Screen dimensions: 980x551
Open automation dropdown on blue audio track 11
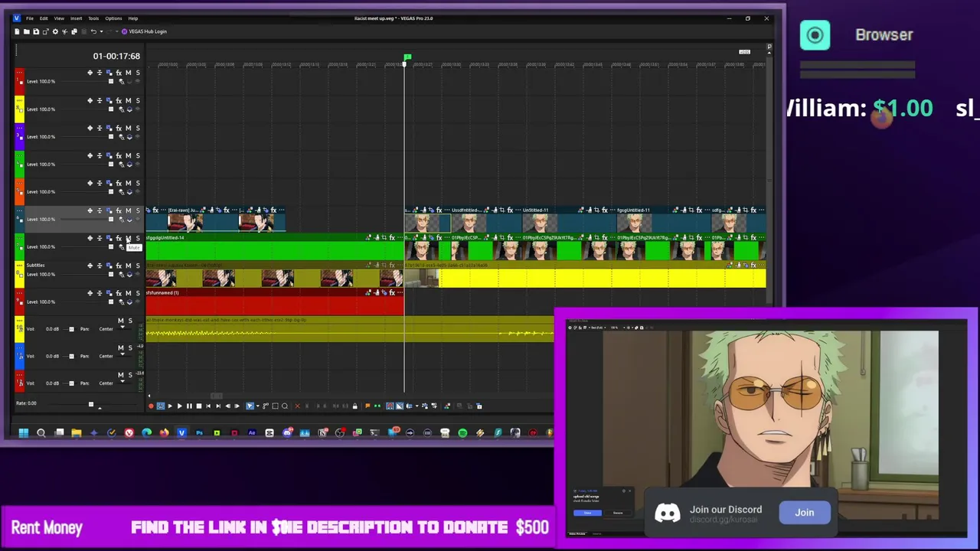tap(122, 354)
